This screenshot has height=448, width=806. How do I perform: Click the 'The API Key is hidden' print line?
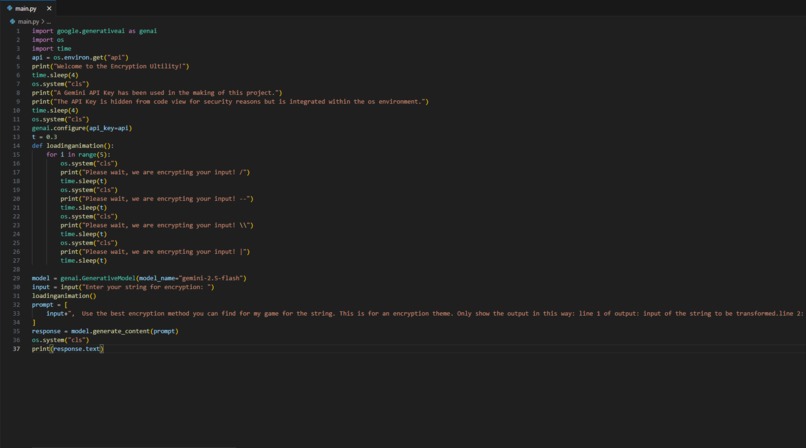230,102
